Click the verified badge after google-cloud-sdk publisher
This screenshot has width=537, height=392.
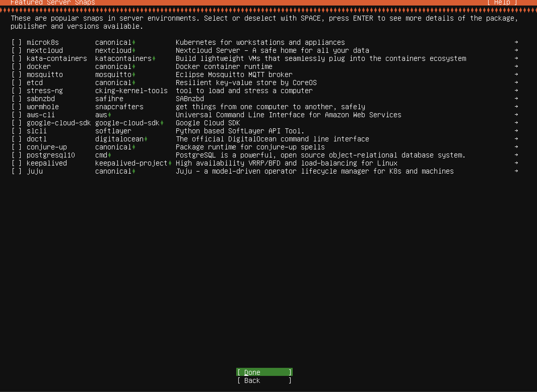162,123
